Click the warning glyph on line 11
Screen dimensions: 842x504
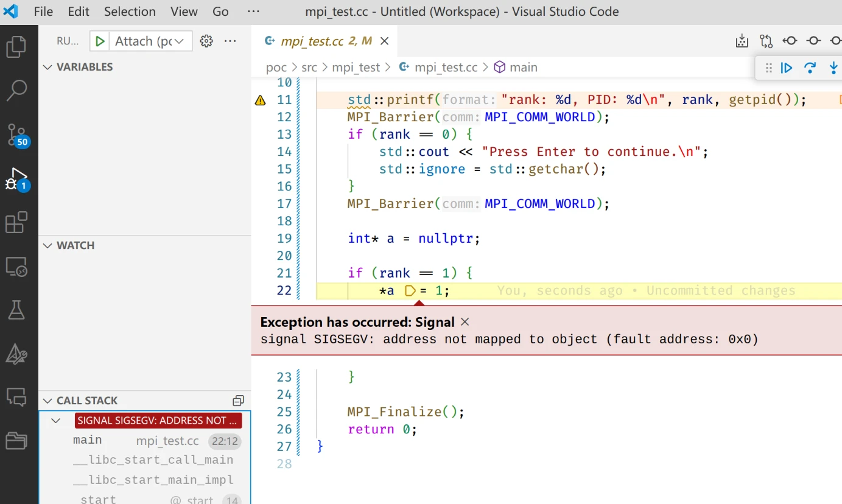[260, 100]
